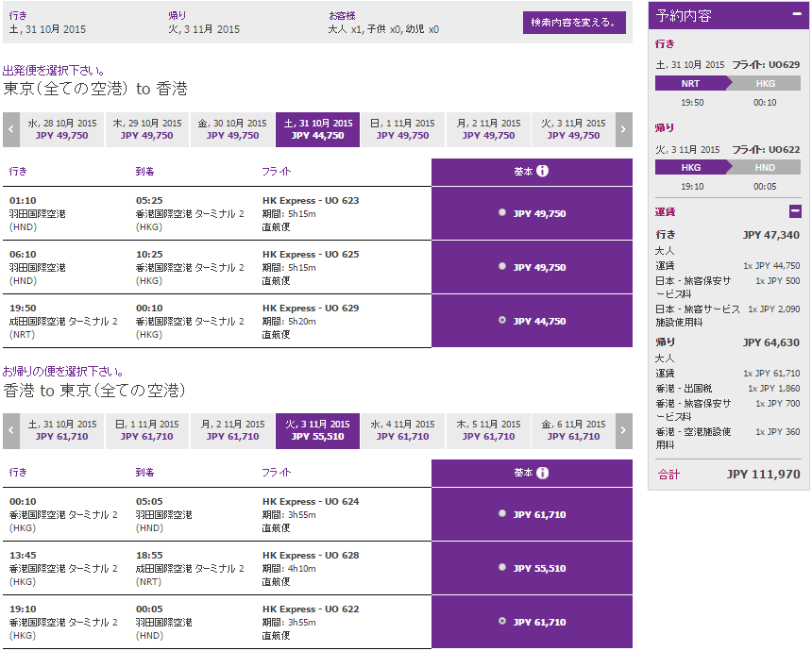Image resolution: width=812 pixels, height=651 pixels.
Task: Click info icon in return 基本 fare header
Action: tap(543, 474)
